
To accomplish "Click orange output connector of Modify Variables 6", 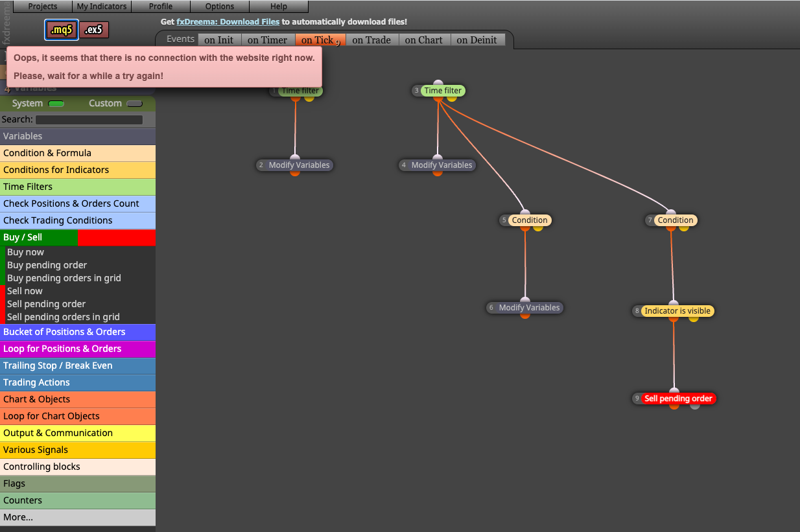I will click(x=525, y=315).
